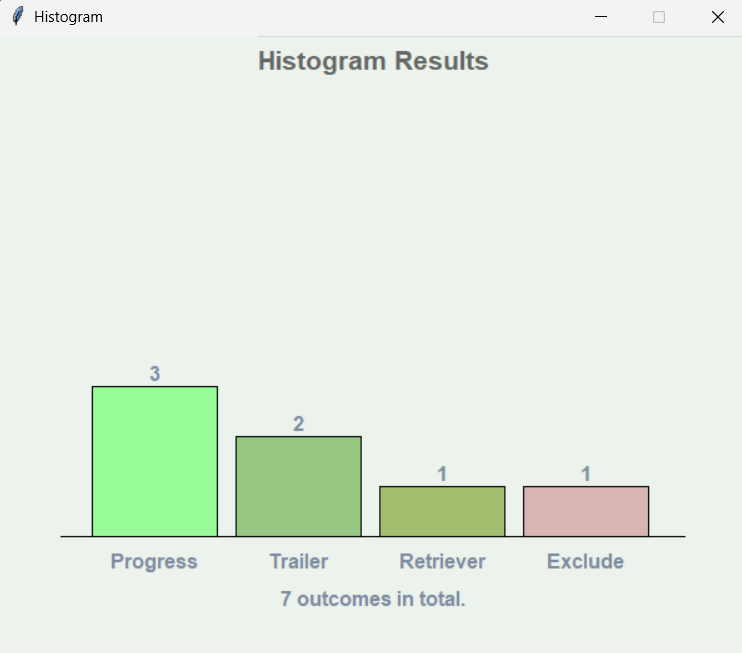
Task: Click the disabled maximize button
Action: [x=659, y=17]
